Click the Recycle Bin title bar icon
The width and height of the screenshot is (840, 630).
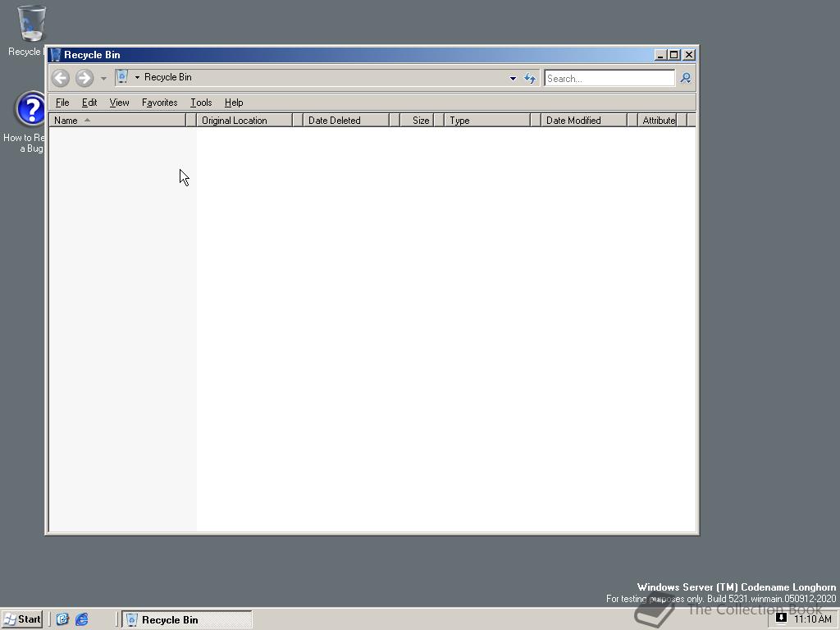pyautogui.click(x=56, y=55)
